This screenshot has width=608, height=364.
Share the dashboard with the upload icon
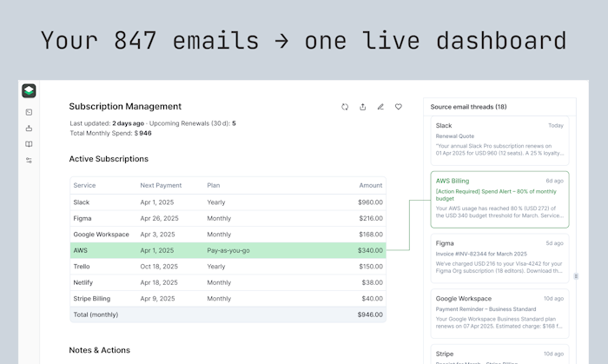click(362, 107)
